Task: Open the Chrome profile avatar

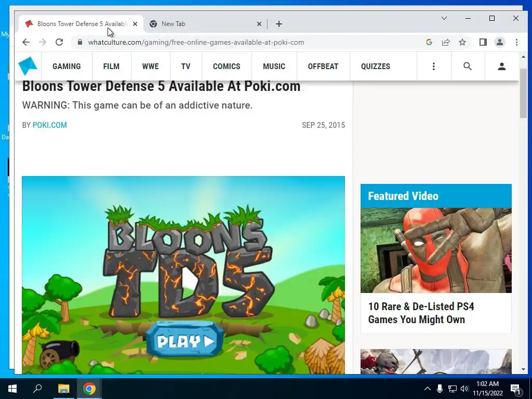Action: (500, 42)
